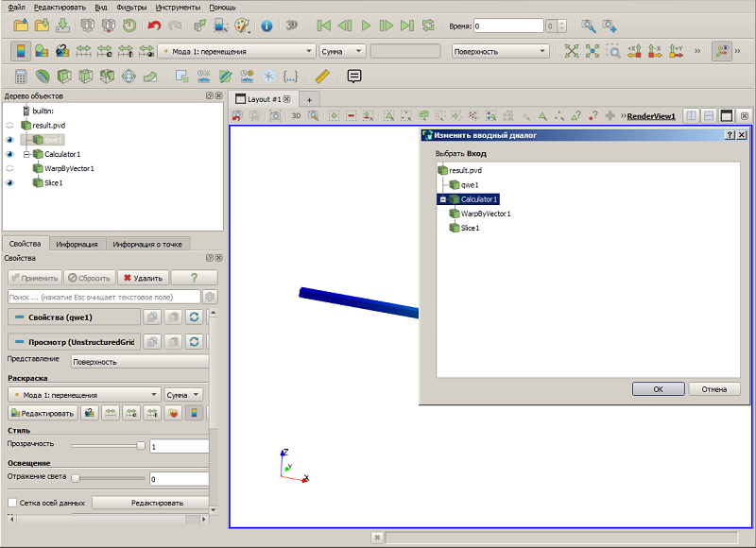Open the Фильтры menu
Screen dimensions: 756x548
tap(131, 8)
